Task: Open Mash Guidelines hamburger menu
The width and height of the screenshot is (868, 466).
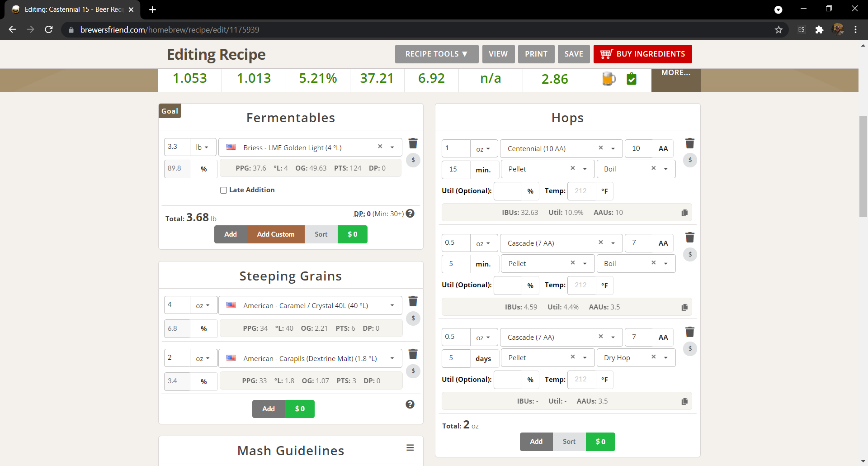Action: tap(410, 447)
